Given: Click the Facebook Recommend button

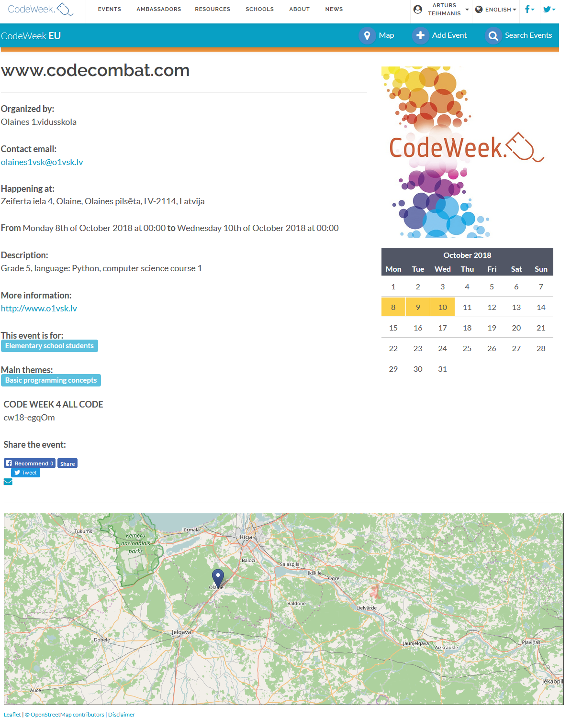Looking at the screenshot, I should click(30, 463).
